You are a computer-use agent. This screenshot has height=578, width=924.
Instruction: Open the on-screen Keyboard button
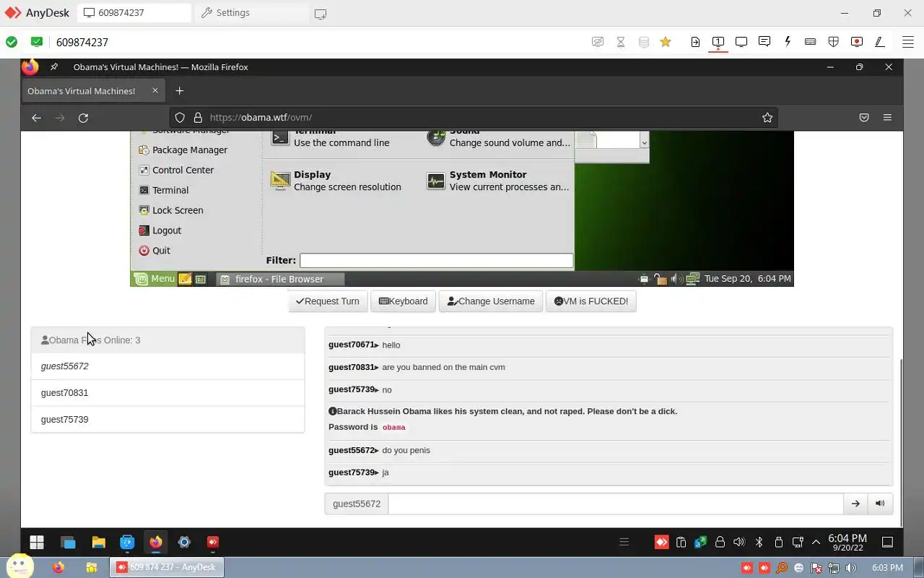[x=404, y=301]
